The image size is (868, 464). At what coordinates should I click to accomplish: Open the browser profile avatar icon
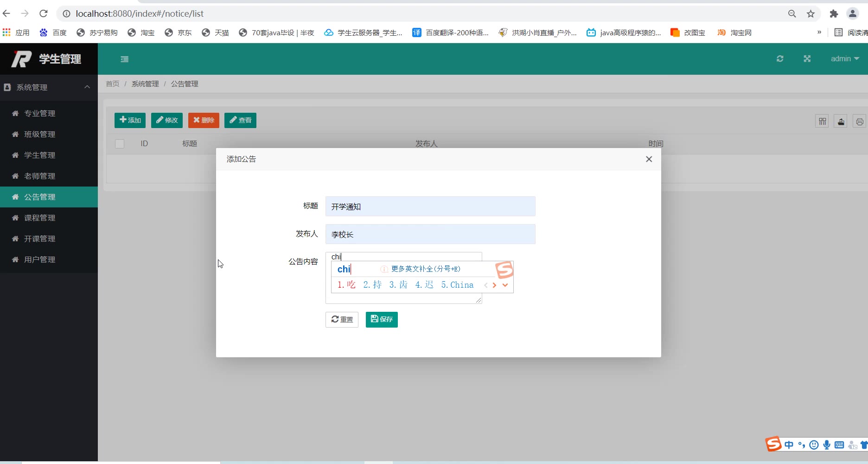pyautogui.click(x=853, y=13)
